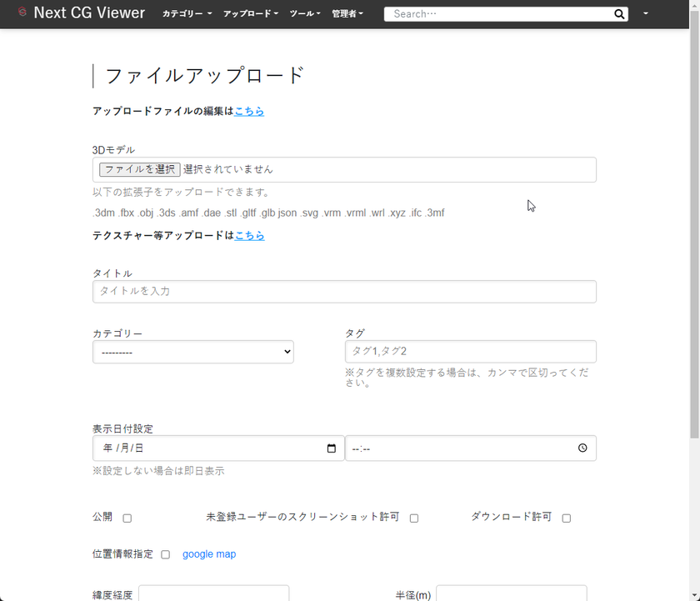700x601 pixels.
Task: Click the ファイルを選択 button
Action: coord(140,169)
